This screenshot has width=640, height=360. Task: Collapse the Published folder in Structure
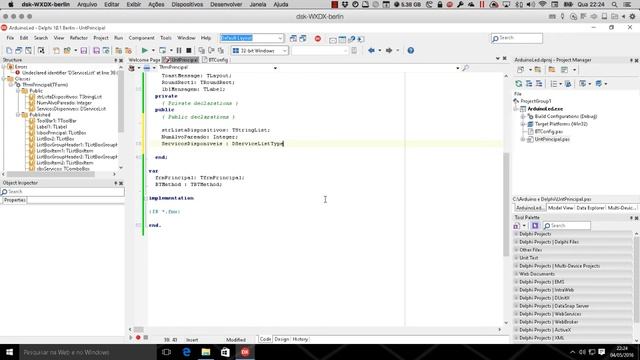click(18, 115)
